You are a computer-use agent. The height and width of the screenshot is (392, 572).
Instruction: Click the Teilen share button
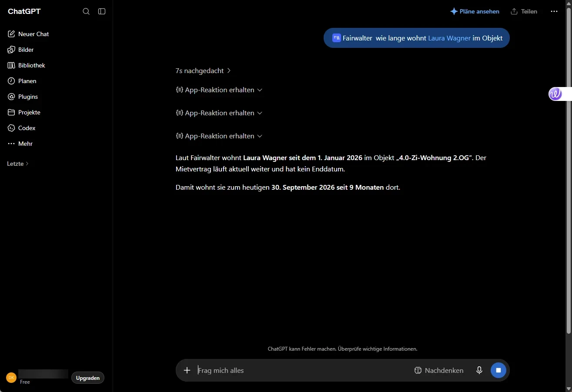[524, 11]
